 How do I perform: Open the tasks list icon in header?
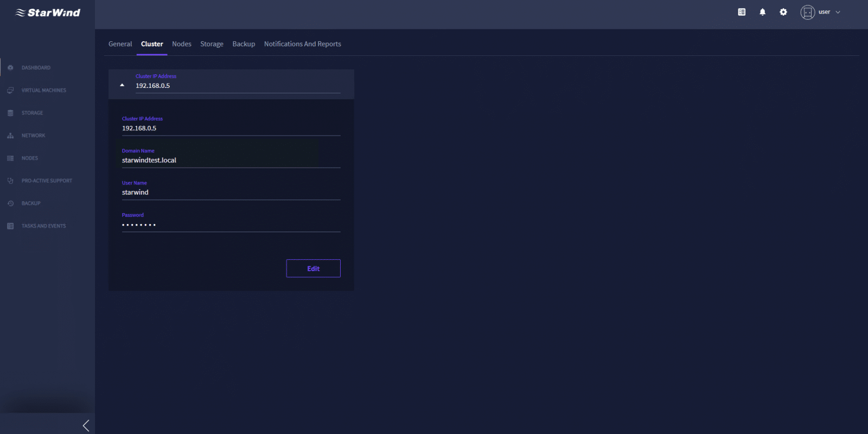pos(742,12)
